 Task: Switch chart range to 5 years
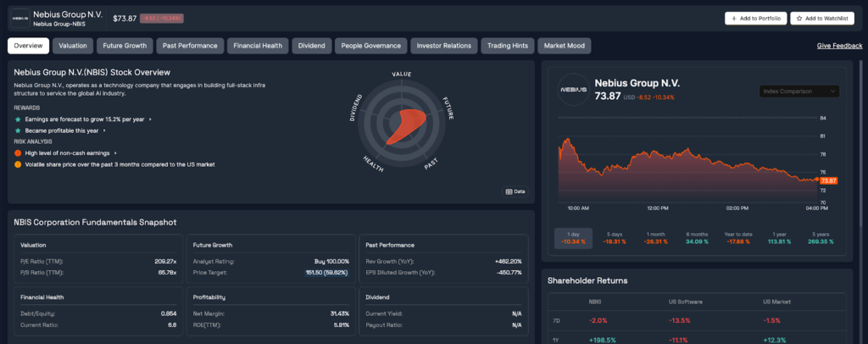click(x=821, y=236)
